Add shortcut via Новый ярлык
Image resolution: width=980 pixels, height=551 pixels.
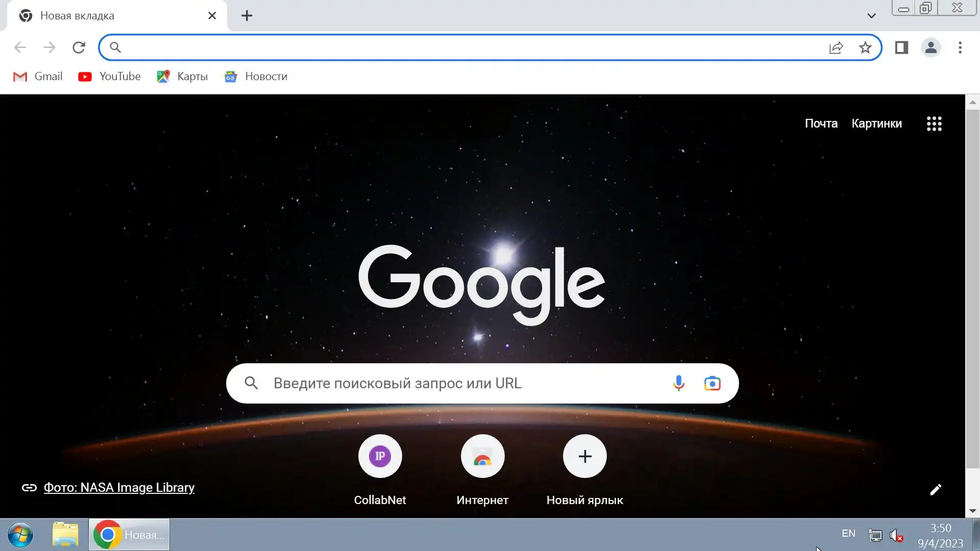(584, 457)
